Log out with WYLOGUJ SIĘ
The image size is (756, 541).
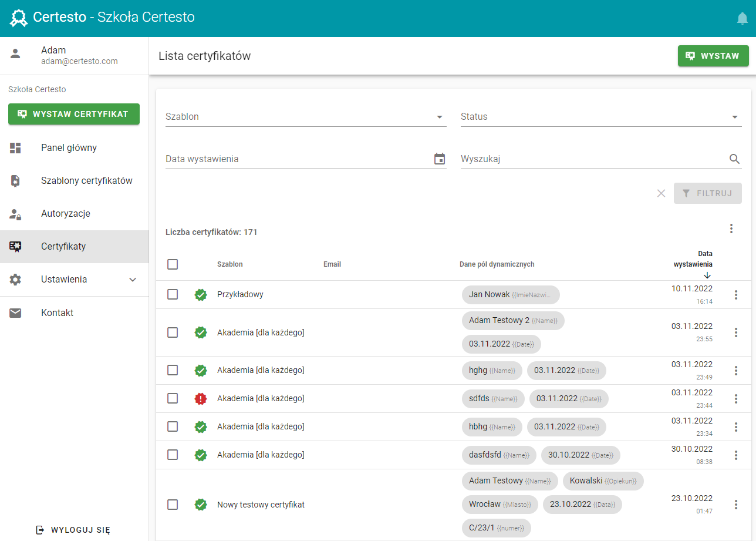click(x=73, y=530)
